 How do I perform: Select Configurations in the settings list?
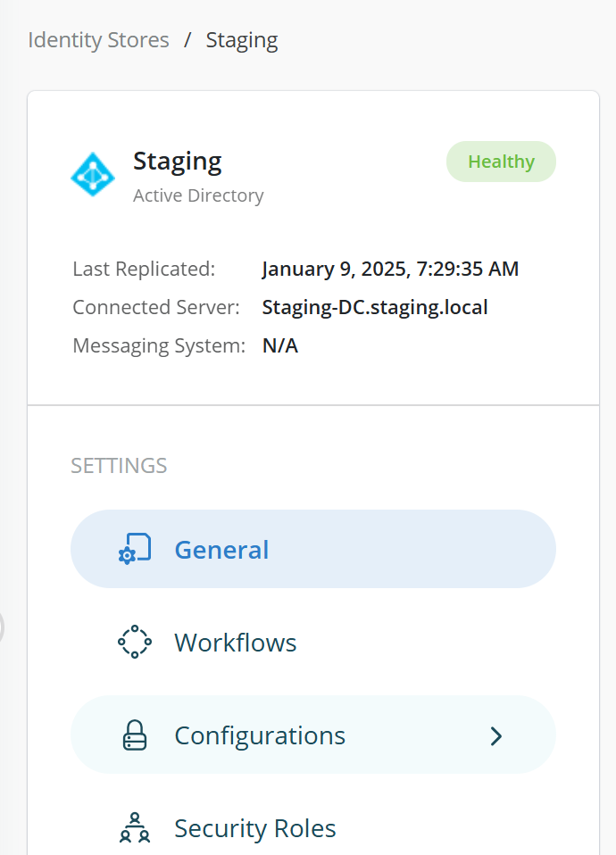[260, 735]
